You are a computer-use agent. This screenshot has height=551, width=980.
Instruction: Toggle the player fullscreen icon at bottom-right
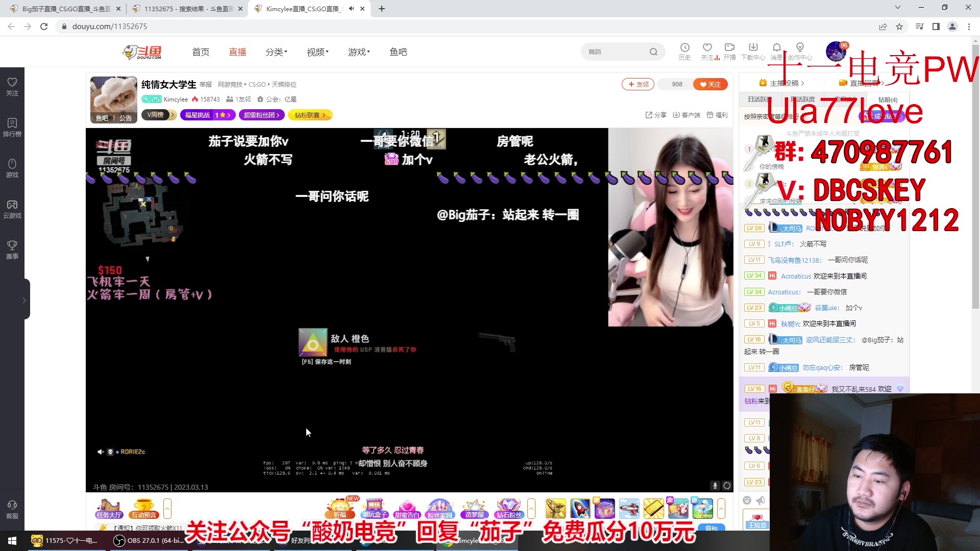[x=727, y=486]
